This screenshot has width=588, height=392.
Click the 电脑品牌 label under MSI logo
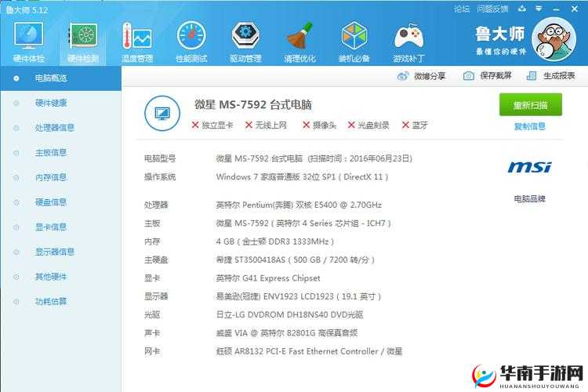tap(529, 198)
